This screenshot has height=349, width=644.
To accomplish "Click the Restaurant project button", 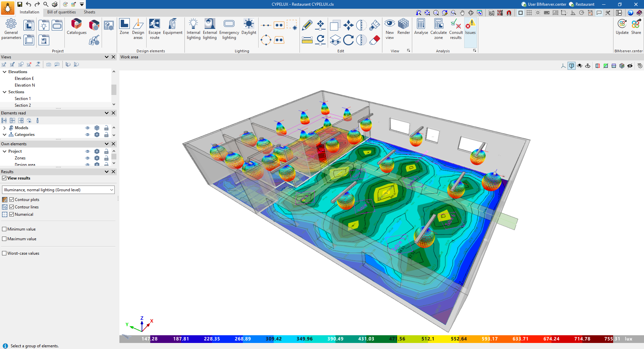I will coord(582,4).
